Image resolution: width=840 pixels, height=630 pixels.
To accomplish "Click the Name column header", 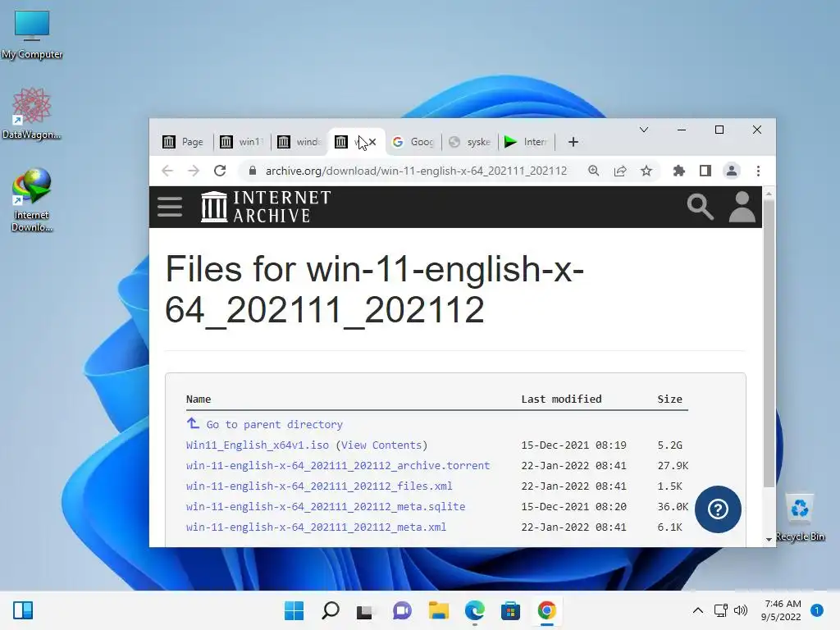I will (x=199, y=399).
